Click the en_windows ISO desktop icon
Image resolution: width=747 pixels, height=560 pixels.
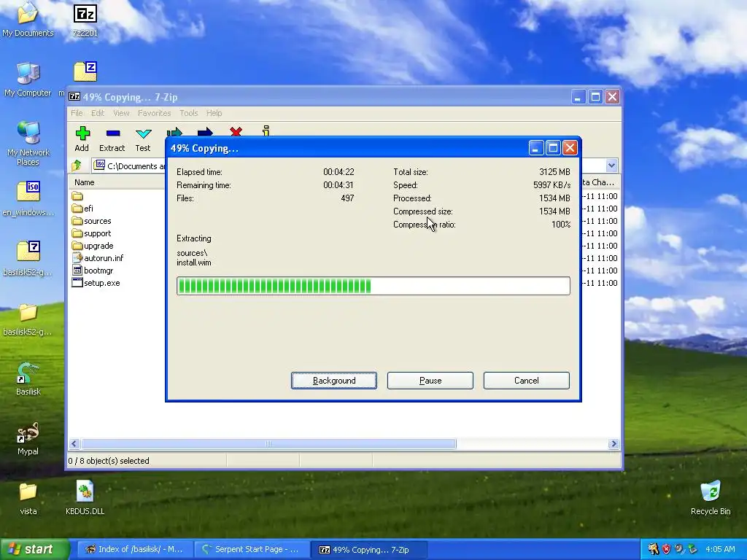[28, 199]
